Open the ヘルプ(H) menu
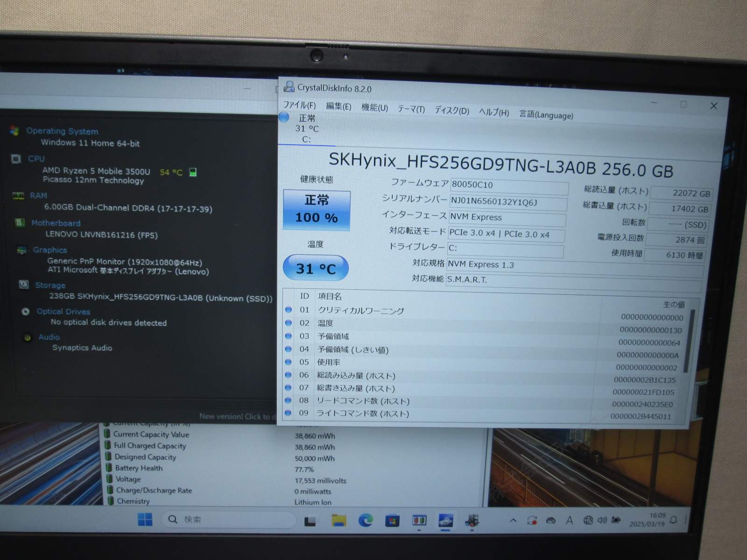The height and width of the screenshot is (560, 747). (x=494, y=112)
